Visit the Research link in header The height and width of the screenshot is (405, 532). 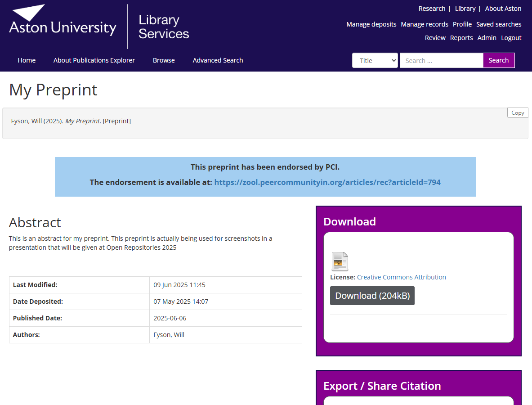click(432, 9)
